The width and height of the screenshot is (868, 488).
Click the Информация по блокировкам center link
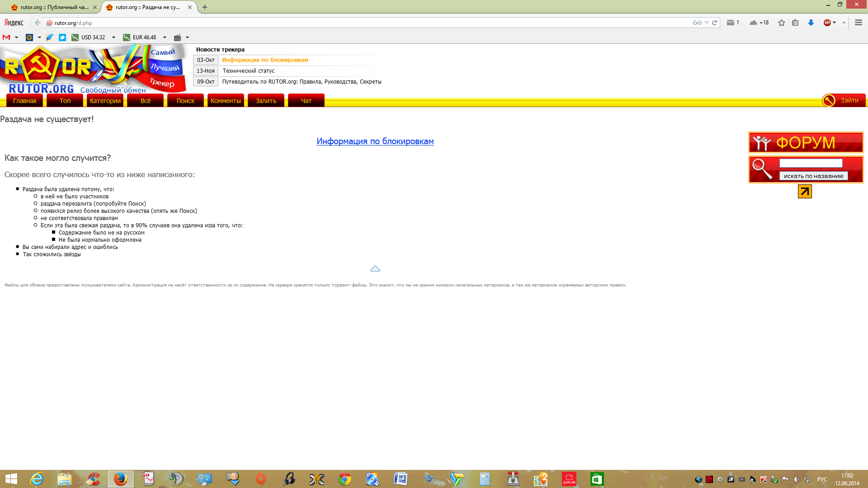pos(375,141)
